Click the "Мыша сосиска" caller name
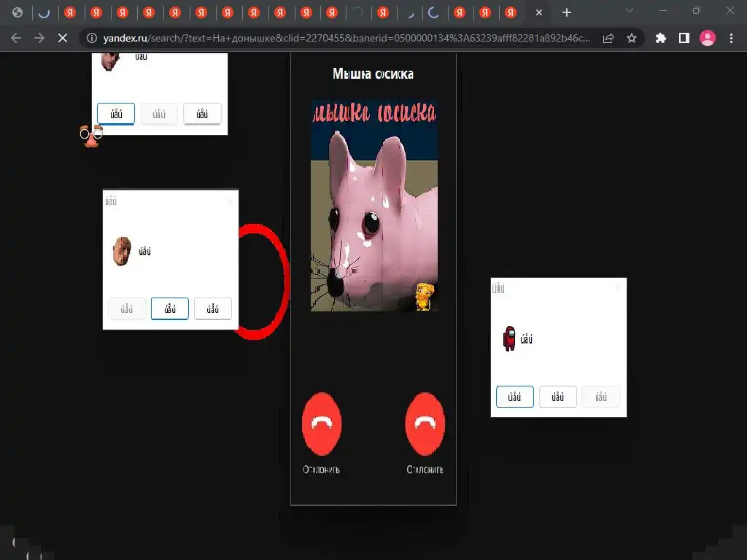The image size is (747, 560). pyautogui.click(x=373, y=74)
